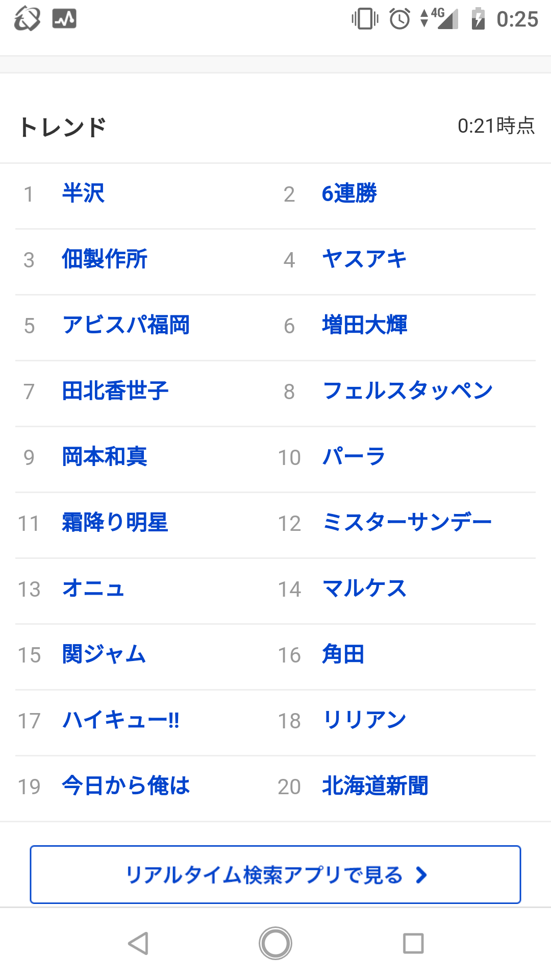
Task: Select the 6連勝 trend link
Action: point(349,193)
